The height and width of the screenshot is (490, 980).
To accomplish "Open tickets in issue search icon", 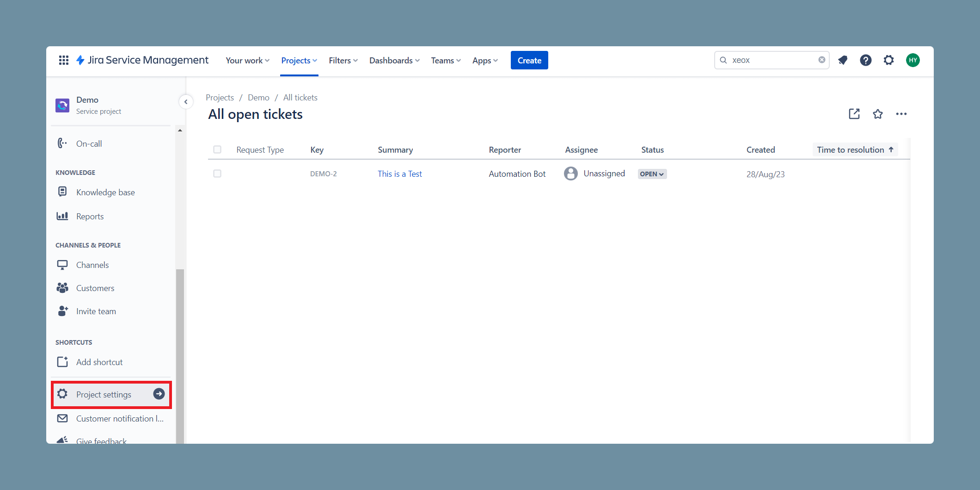I will tap(854, 114).
